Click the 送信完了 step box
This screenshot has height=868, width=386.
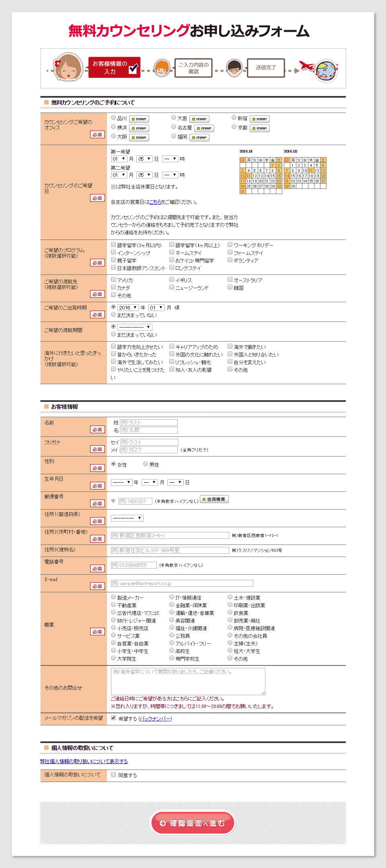coord(266,68)
